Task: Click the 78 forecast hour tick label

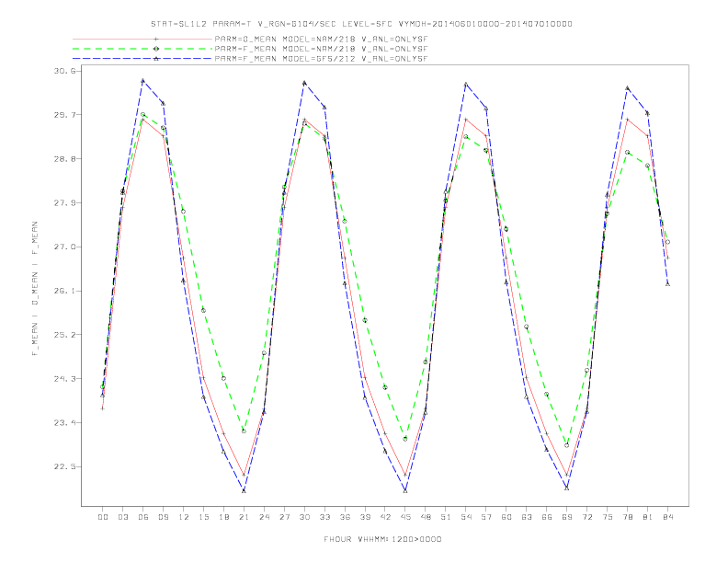Action: (628, 517)
